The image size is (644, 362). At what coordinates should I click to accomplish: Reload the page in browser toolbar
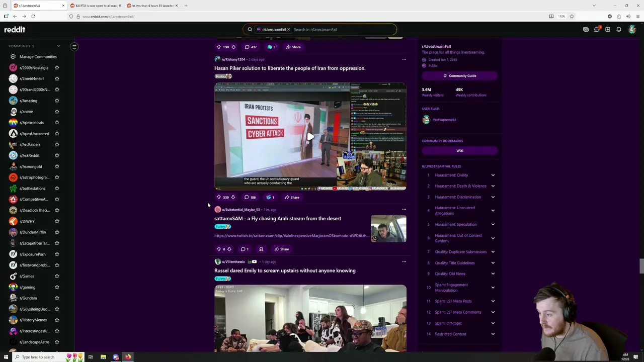pyautogui.click(x=33, y=16)
